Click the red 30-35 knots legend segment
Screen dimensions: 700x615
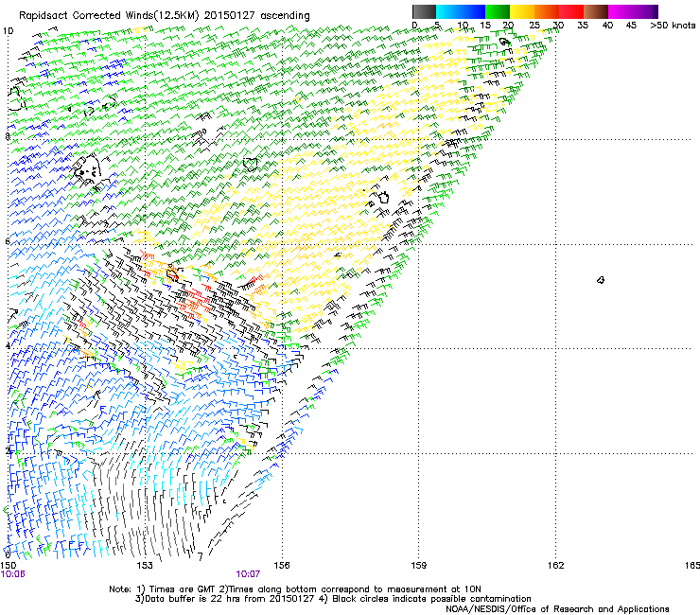[571, 11]
